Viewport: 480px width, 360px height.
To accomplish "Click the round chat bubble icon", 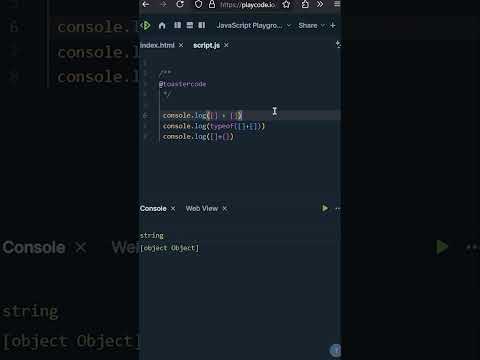I will pyautogui.click(x=335, y=350).
